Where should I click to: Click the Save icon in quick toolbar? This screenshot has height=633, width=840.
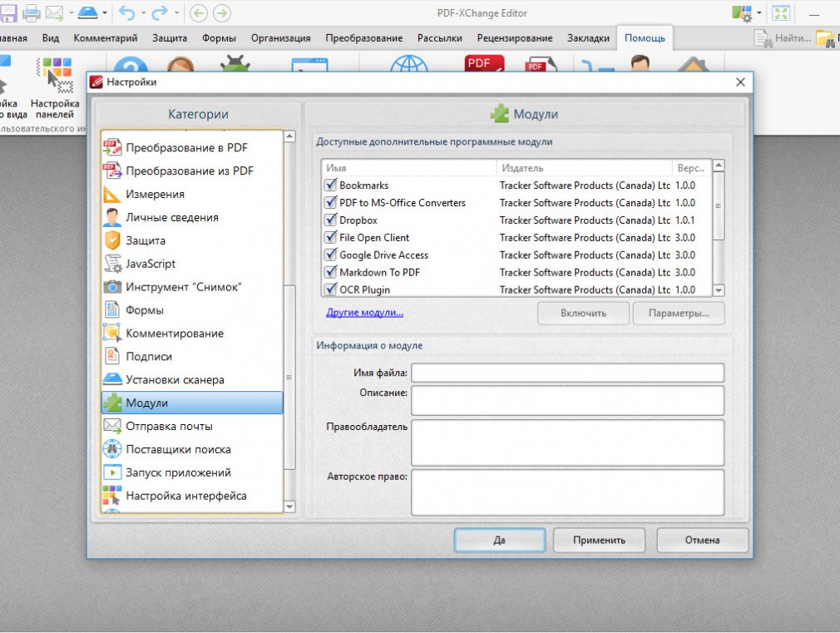point(8,12)
